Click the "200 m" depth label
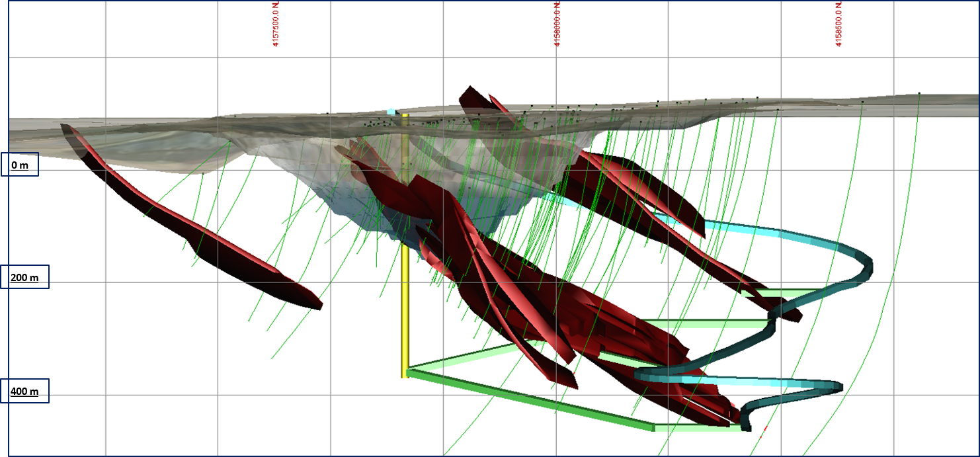 click(x=24, y=277)
